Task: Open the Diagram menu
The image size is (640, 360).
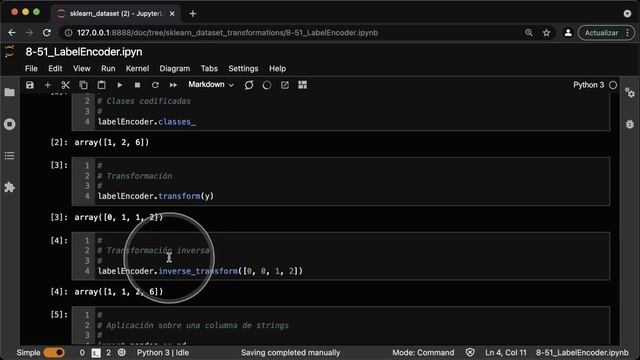Action: pyautogui.click(x=175, y=69)
